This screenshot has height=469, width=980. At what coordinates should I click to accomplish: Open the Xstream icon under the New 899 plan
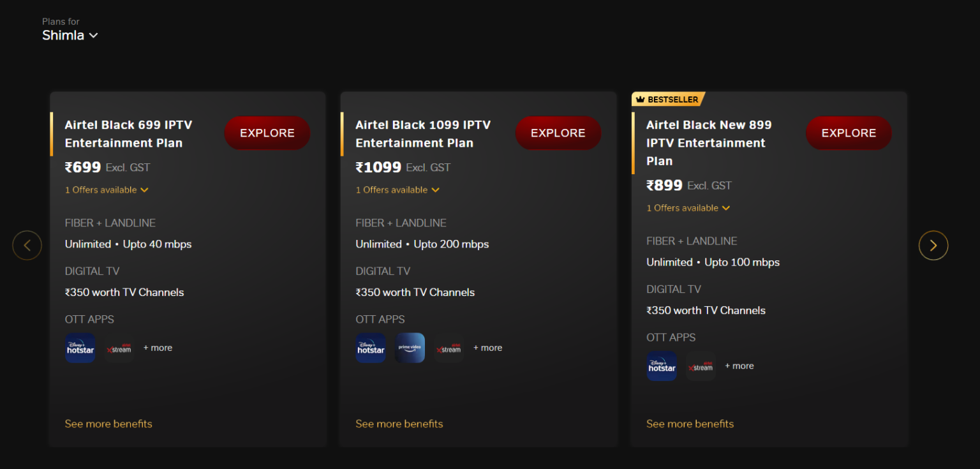[x=701, y=366]
